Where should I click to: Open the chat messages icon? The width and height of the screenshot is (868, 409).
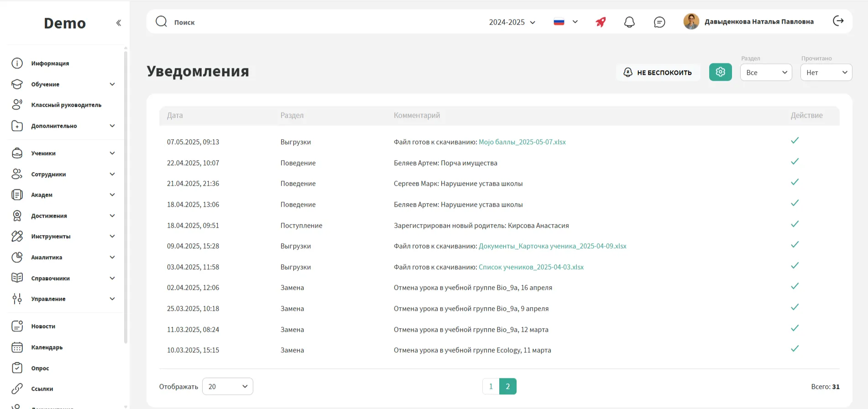[x=659, y=22]
